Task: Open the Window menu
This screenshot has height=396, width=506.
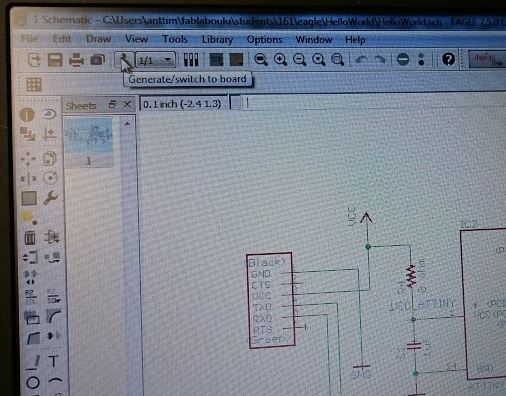Action: click(314, 40)
